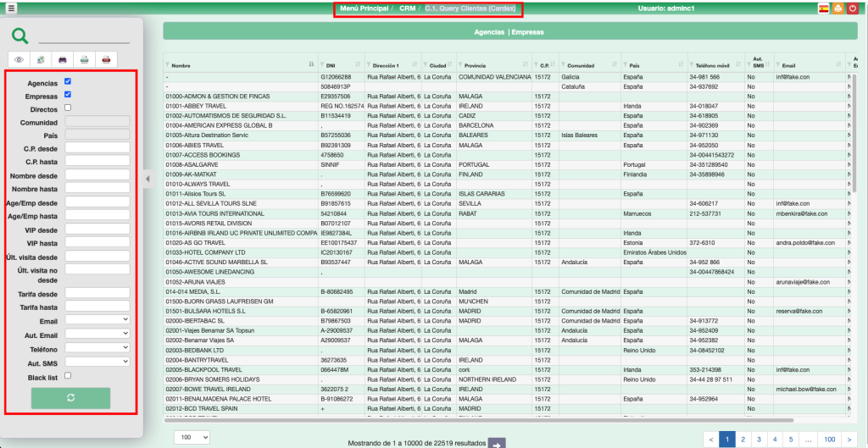Select Menú Principal in the breadcrumb
The height and width of the screenshot is (448, 868).
pos(364,8)
